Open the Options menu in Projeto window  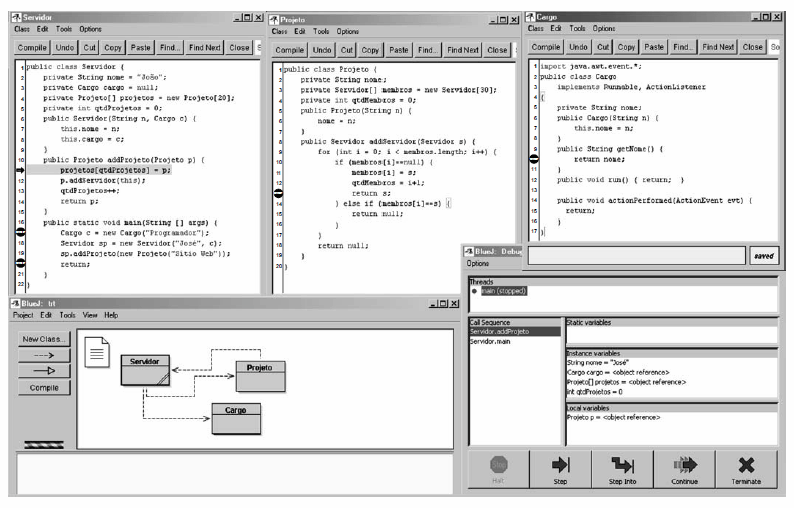coord(348,31)
